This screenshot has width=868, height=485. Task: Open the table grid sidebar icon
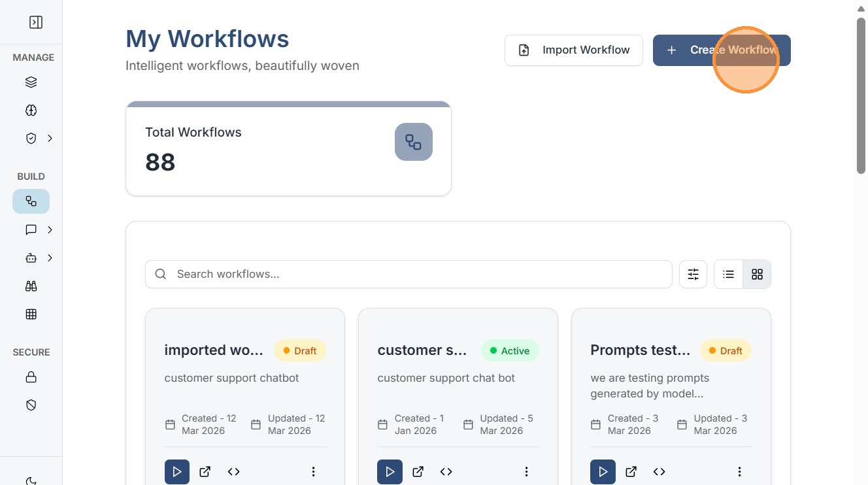coord(31,314)
